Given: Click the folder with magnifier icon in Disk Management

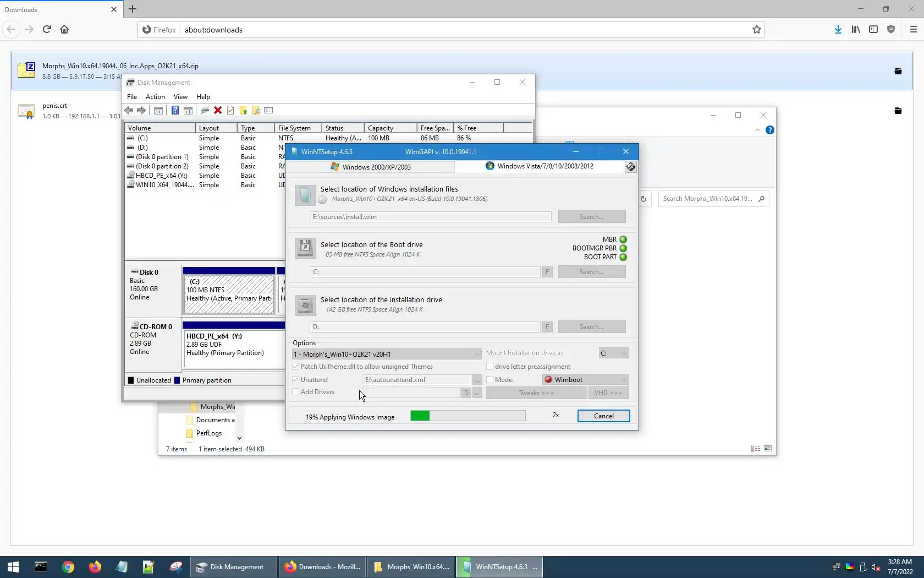Looking at the screenshot, I should point(256,111).
